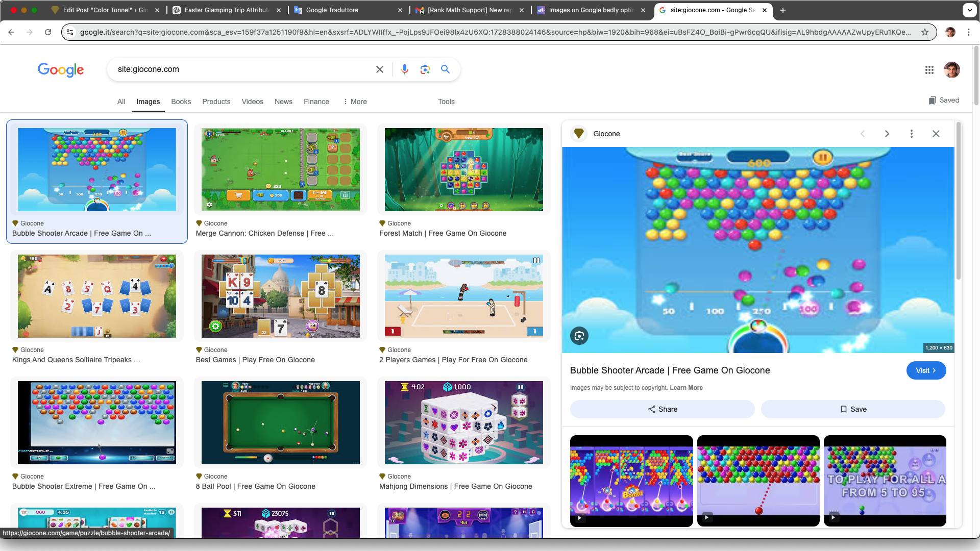980x551 pixels.
Task: Open Merge Cannon: Chicken Defense thumbnail
Action: [x=280, y=169]
